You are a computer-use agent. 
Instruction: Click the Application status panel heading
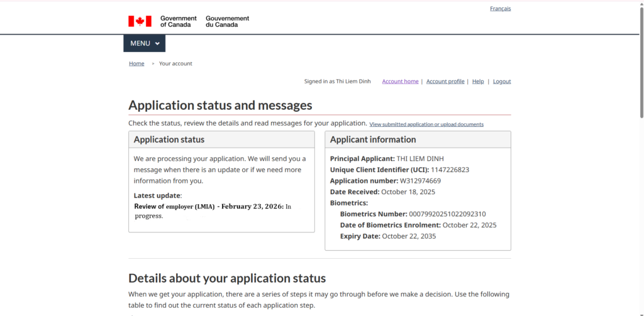169,139
